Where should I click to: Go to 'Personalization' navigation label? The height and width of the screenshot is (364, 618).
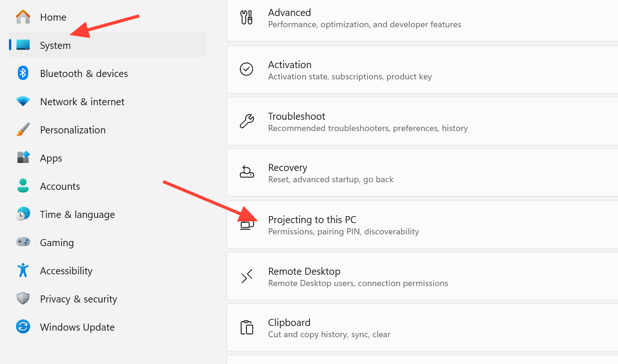(x=73, y=130)
